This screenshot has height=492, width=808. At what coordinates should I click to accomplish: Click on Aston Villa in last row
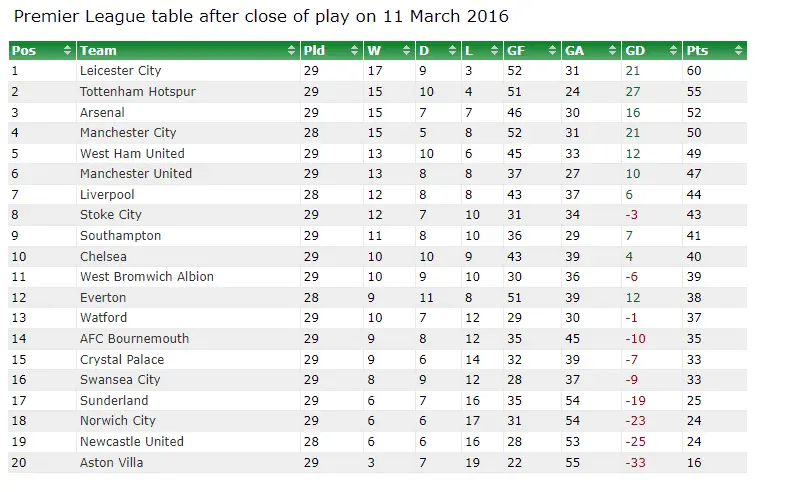coord(111,463)
